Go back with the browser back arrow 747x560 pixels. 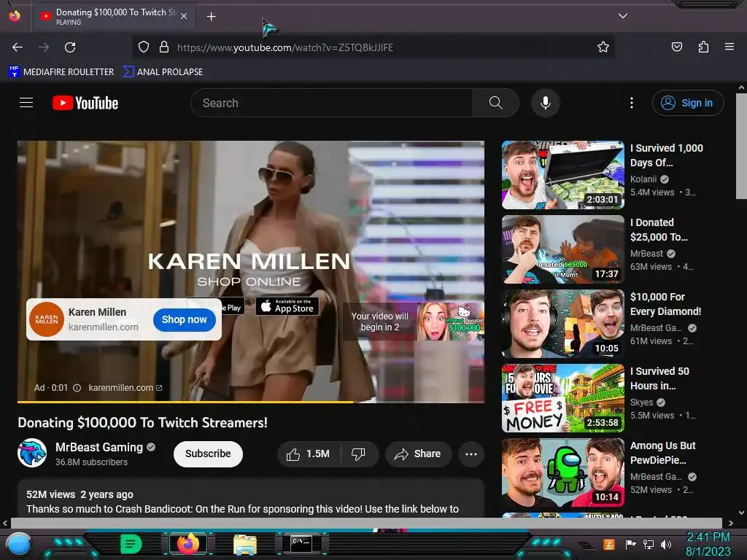click(x=18, y=47)
